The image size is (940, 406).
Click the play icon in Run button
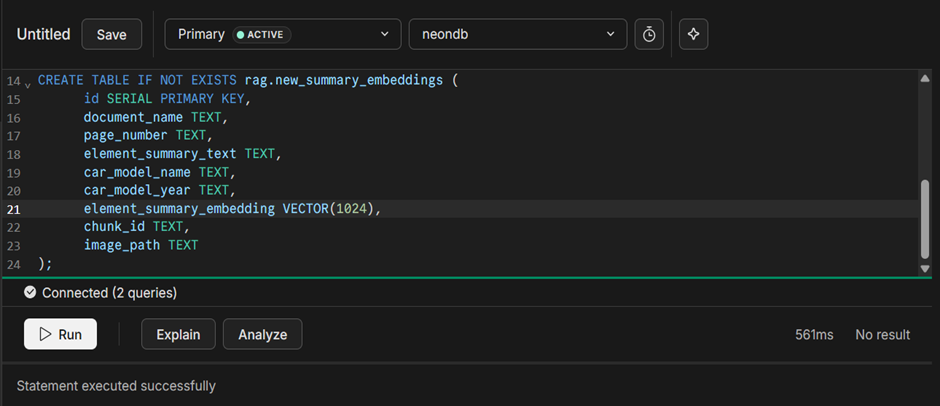pos(45,335)
